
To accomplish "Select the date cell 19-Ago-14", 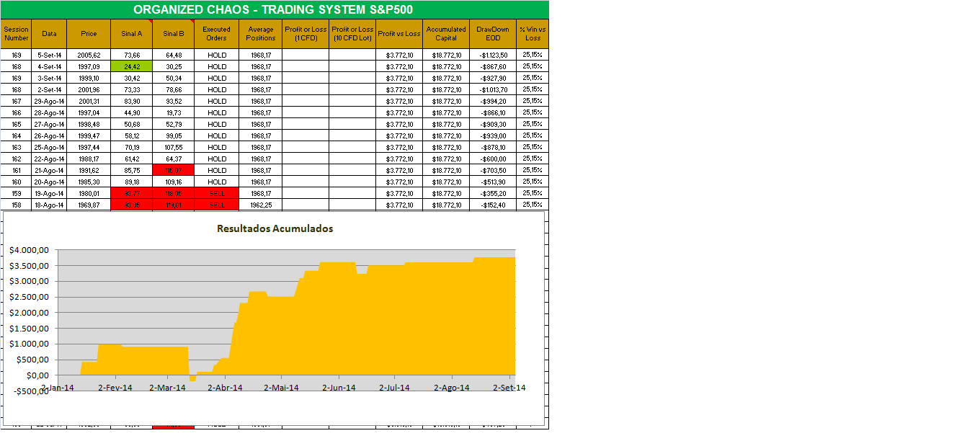I will [50, 193].
